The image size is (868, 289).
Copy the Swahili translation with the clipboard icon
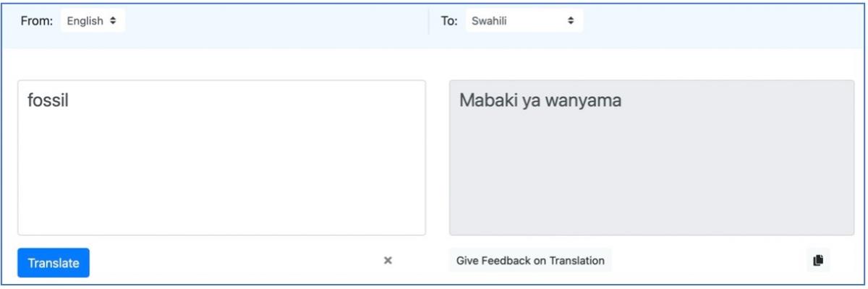pos(818,260)
